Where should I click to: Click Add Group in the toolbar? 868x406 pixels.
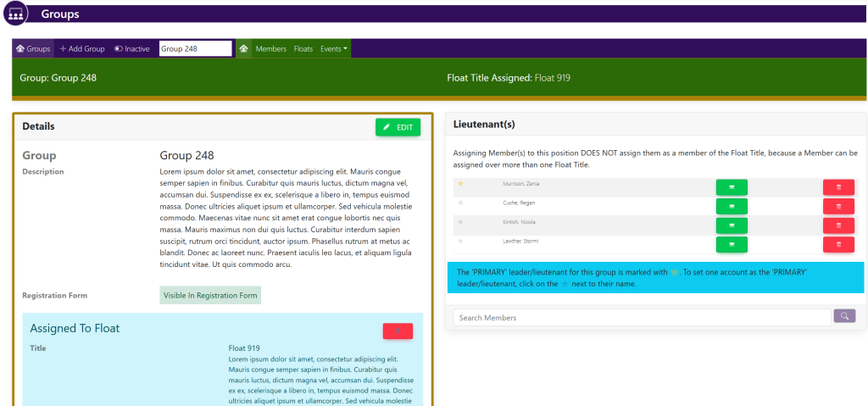click(82, 49)
